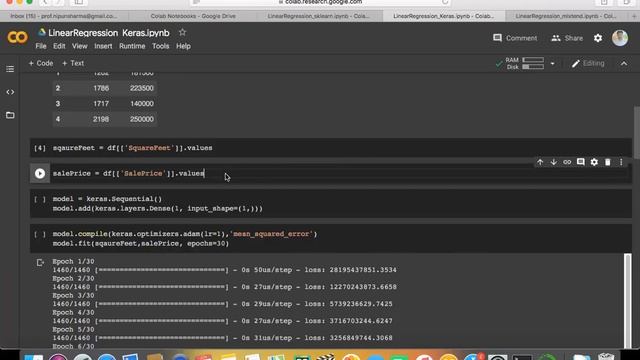The height and width of the screenshot is (360, 640).
Task: Click the Colab logo icon
Action: pyautogui.click(x=17, y=37)
